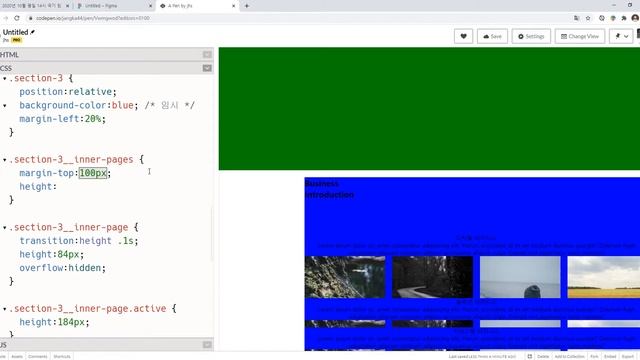Open the Shortcuts panel
Screen dimensions: 640x360
coord(62,356)
